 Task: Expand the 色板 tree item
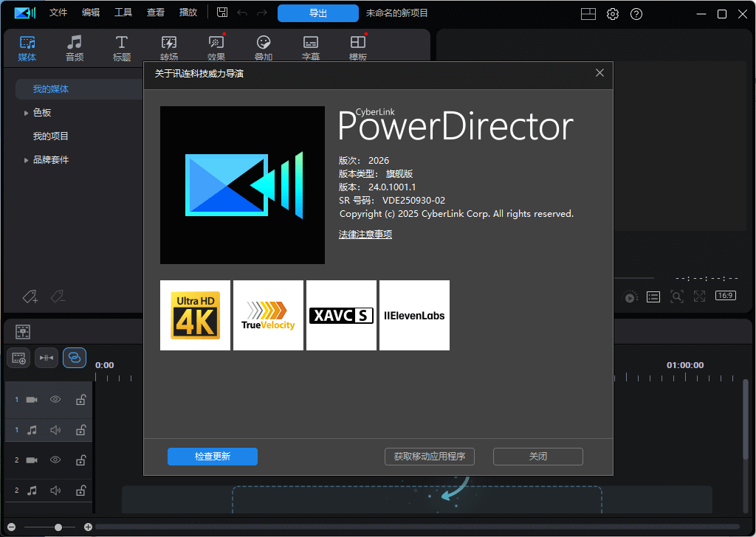(27, 112)
